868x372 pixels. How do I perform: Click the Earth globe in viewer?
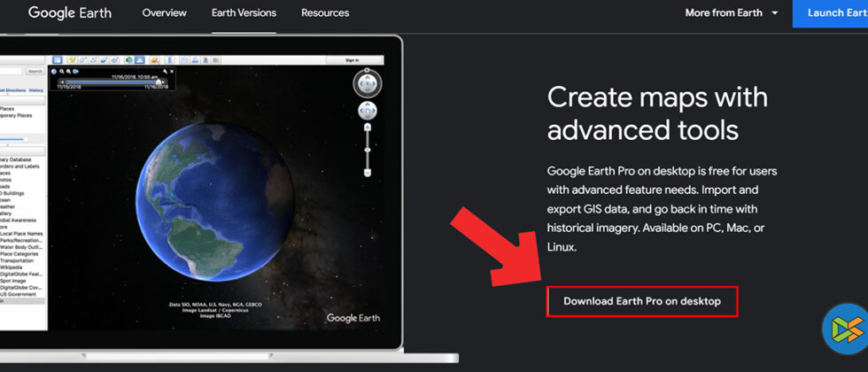coord(214,202)
